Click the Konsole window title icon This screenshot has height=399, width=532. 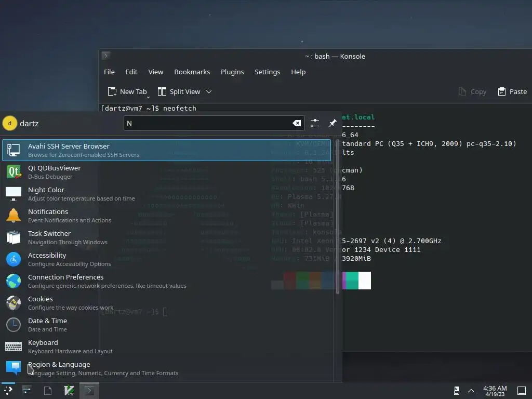(106, 56)
